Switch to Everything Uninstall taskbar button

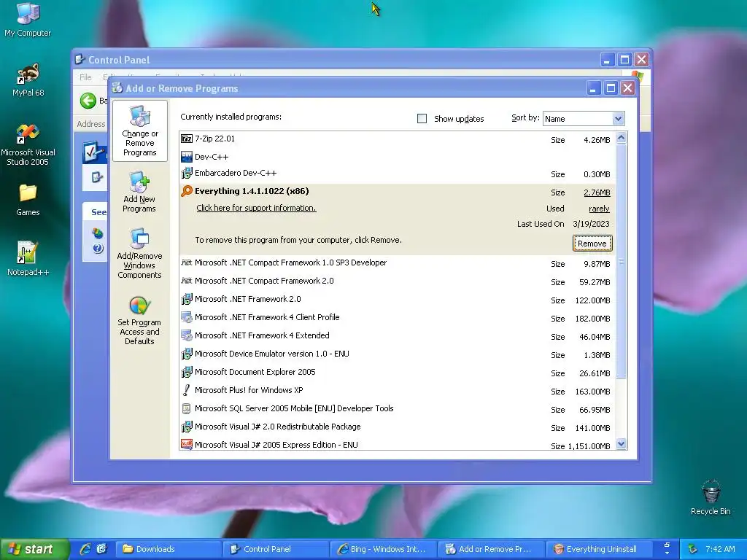tap(600, 549)
